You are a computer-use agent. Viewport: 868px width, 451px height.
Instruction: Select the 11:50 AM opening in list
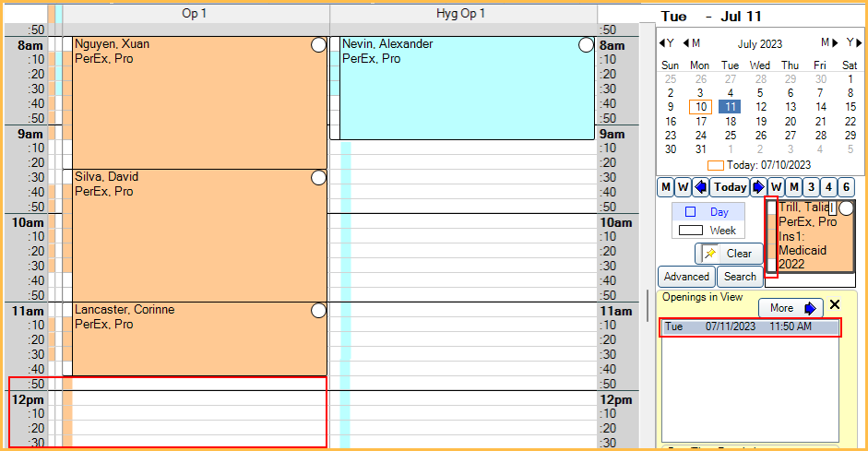750,326
